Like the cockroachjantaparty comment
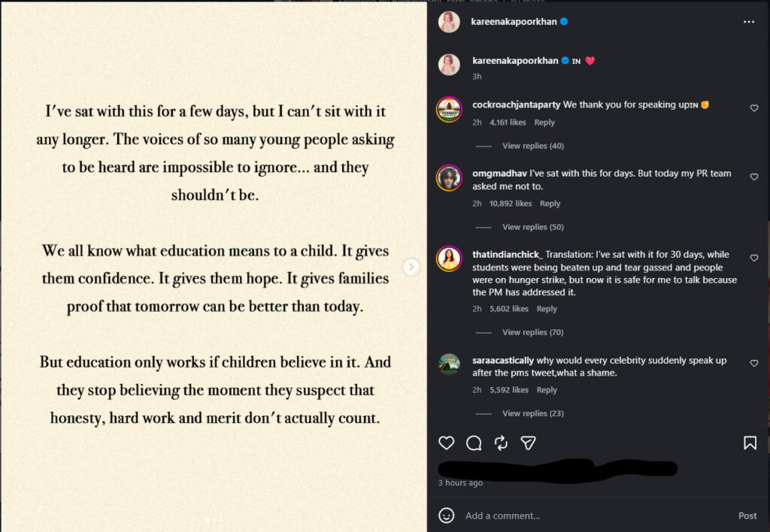Viewport: 770px width, 532px height. [x=753, y=108]
